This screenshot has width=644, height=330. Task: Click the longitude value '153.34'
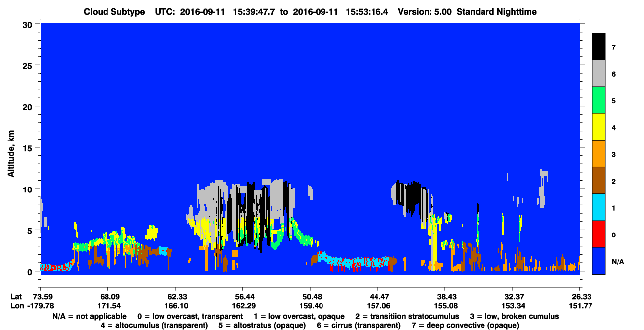512,306
